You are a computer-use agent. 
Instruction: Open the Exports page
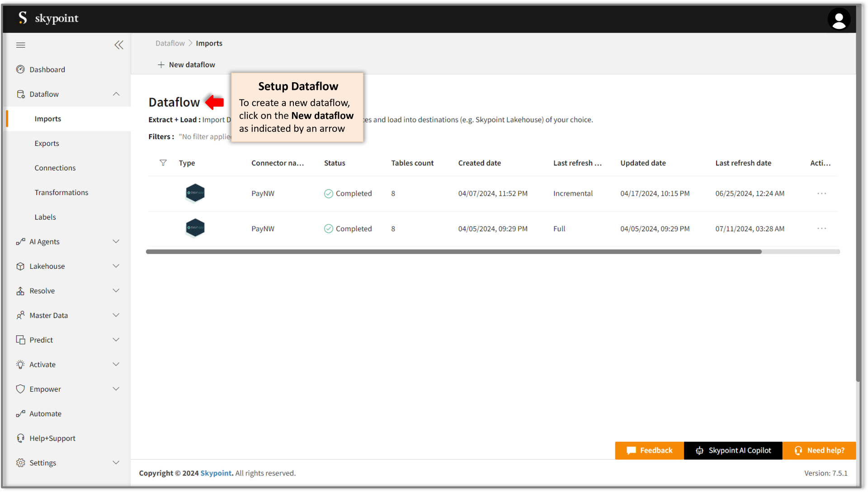click(47, 143)
